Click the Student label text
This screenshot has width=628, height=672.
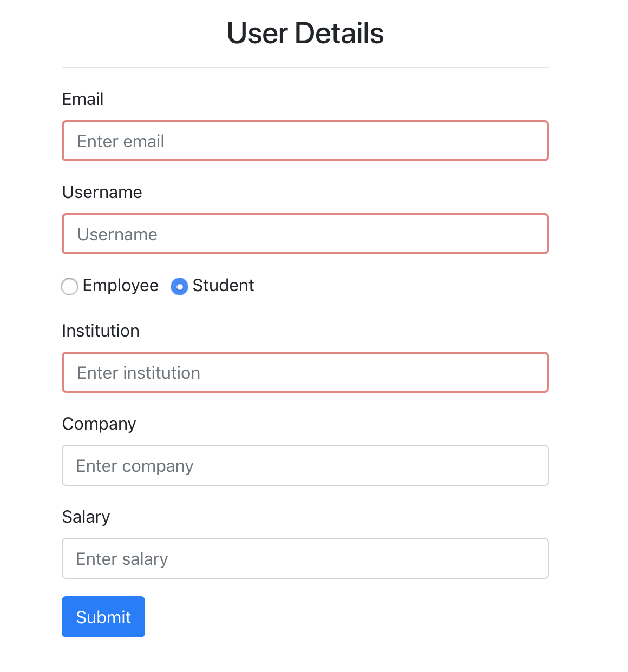(x=223, y=286)
